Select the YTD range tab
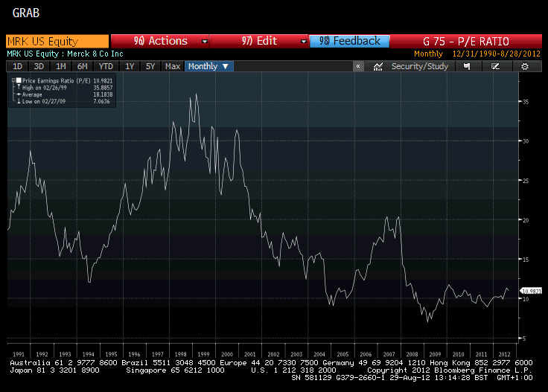 click(x=106, y=66)
